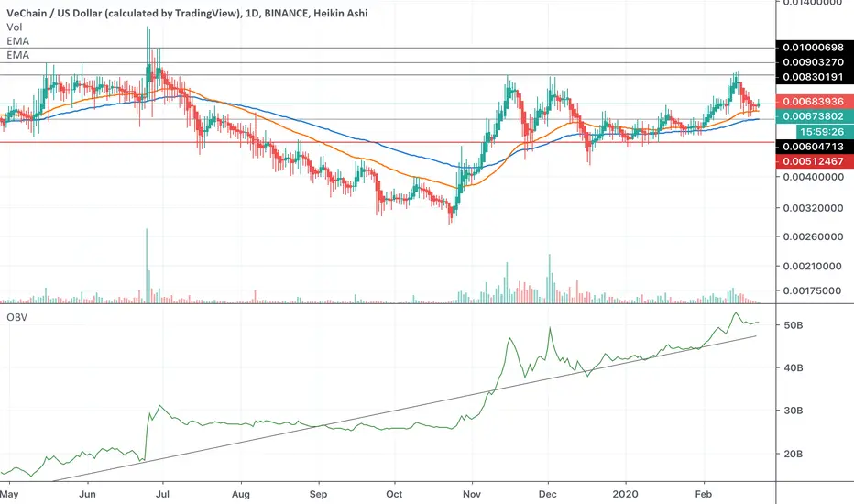Click the red 0.00683936 current price label

click(x=814, y=102)
